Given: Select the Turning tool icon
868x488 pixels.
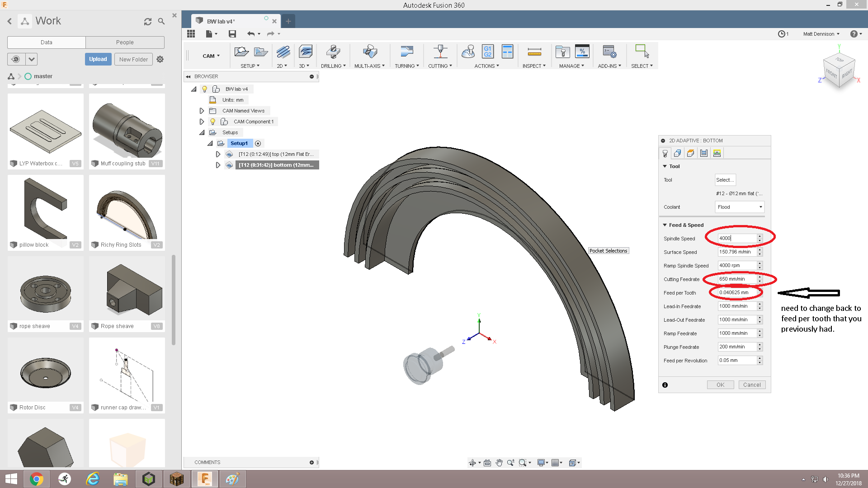Looking at the screenshot, I should (x=407, y=52).
